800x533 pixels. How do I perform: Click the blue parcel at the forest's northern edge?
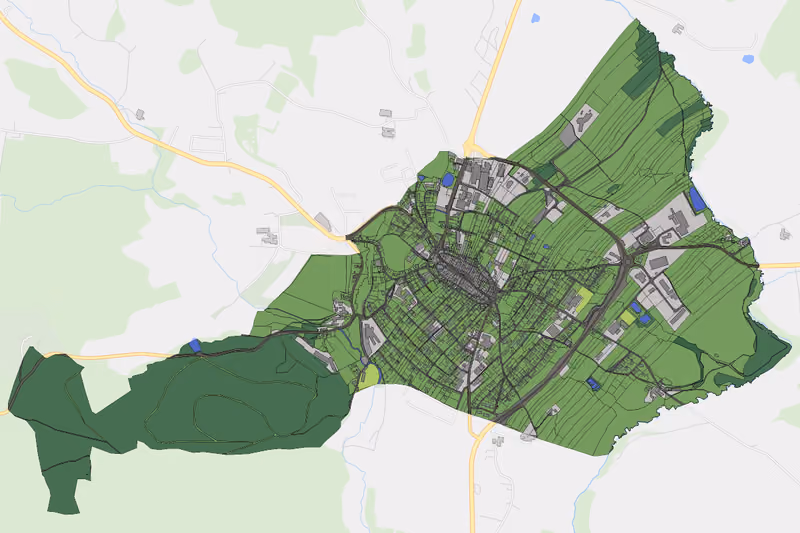(x=195, y=345)
